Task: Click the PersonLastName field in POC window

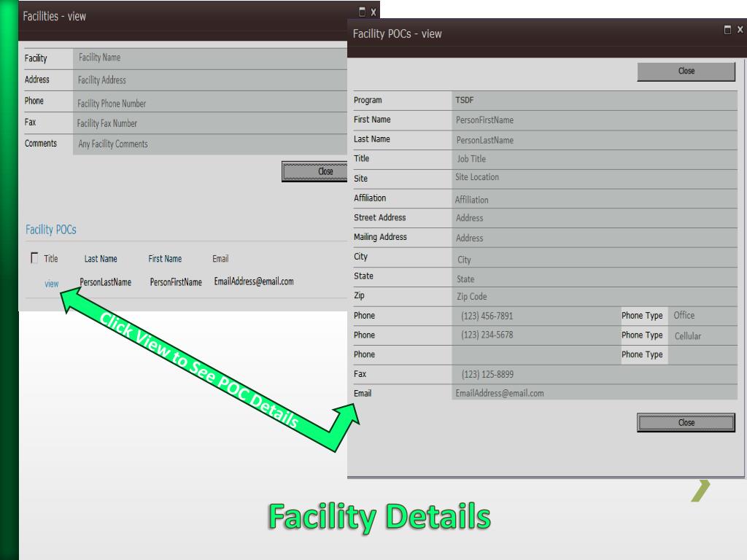Action: pyautogui.click(x=595, y=140)
